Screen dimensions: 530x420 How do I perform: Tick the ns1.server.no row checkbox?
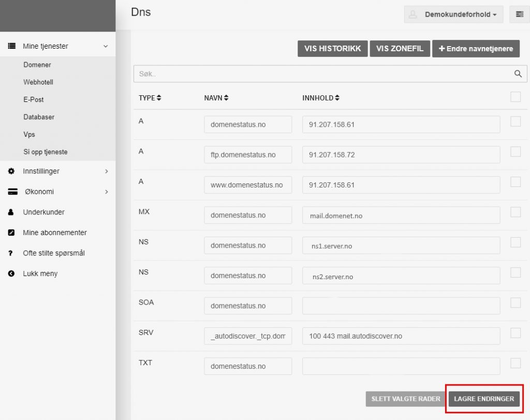(516, 242)
